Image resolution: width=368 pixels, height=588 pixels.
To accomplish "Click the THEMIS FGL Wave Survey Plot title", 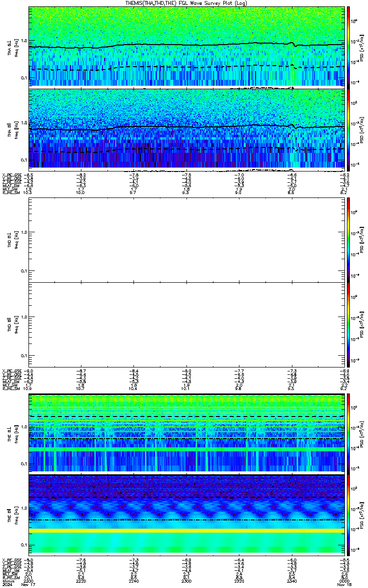I will 186,3.
